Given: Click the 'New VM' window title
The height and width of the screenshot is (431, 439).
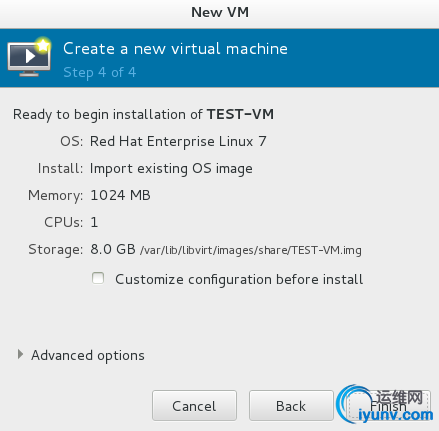Looking at the screenshot, I should click(x=220, y=12).
